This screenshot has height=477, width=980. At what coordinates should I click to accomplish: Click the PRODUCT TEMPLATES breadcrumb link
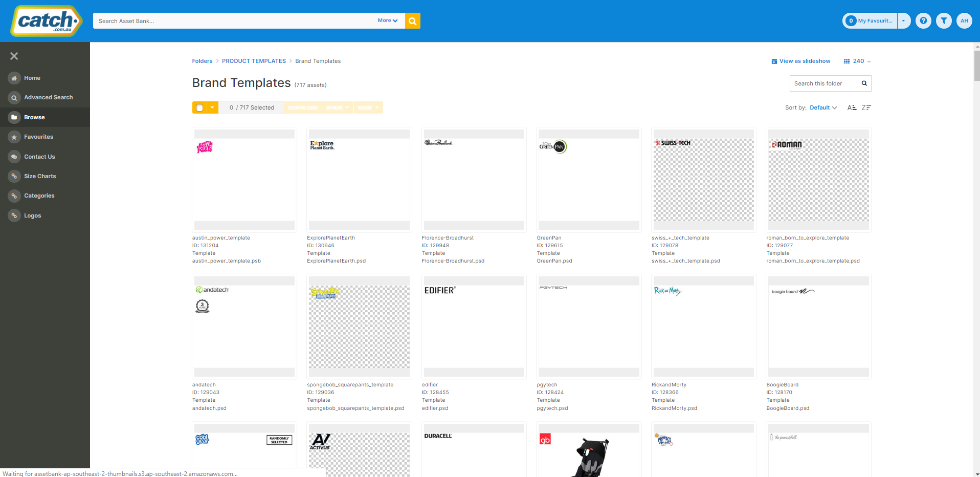254,61
